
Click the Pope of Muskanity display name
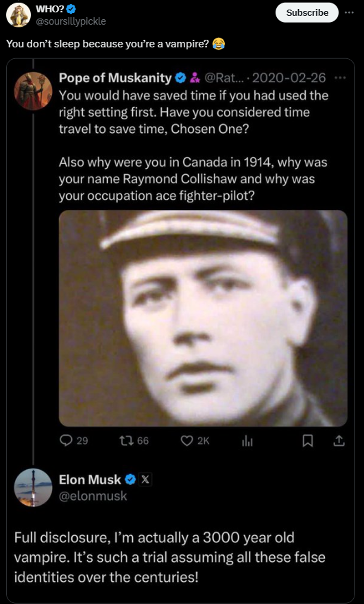pos(115,78)
